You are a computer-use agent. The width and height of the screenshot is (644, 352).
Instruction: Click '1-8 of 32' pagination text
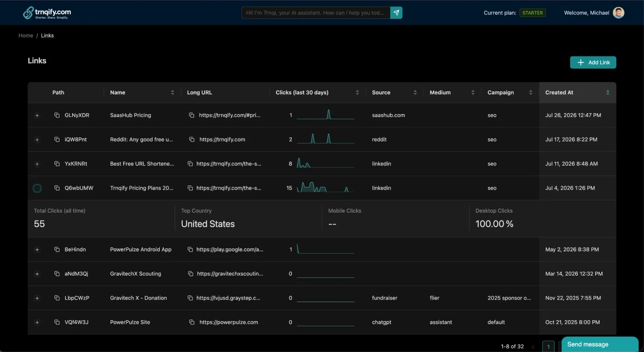coord(512,346)
